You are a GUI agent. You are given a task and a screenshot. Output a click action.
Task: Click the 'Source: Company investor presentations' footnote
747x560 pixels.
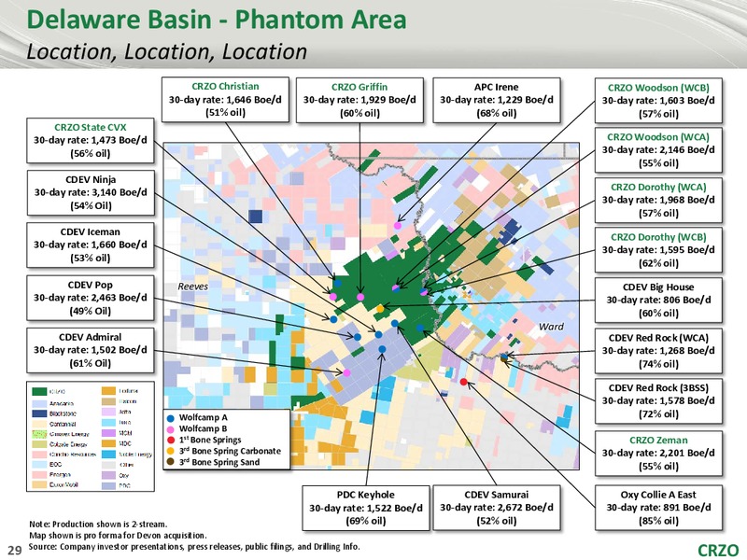194,546
